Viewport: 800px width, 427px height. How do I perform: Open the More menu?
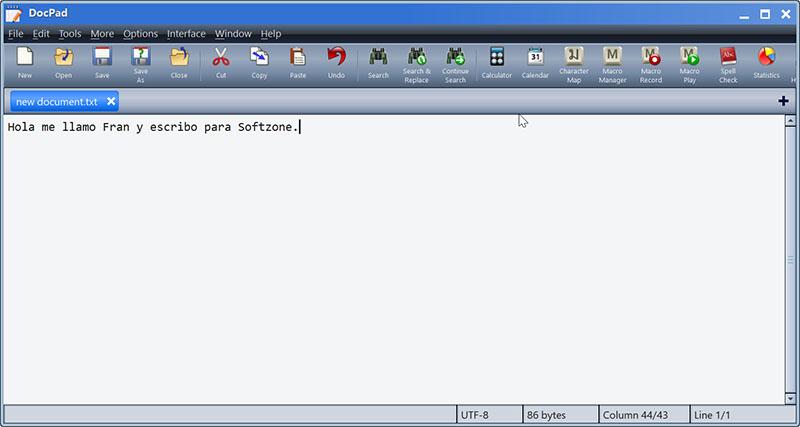point(102,34)
